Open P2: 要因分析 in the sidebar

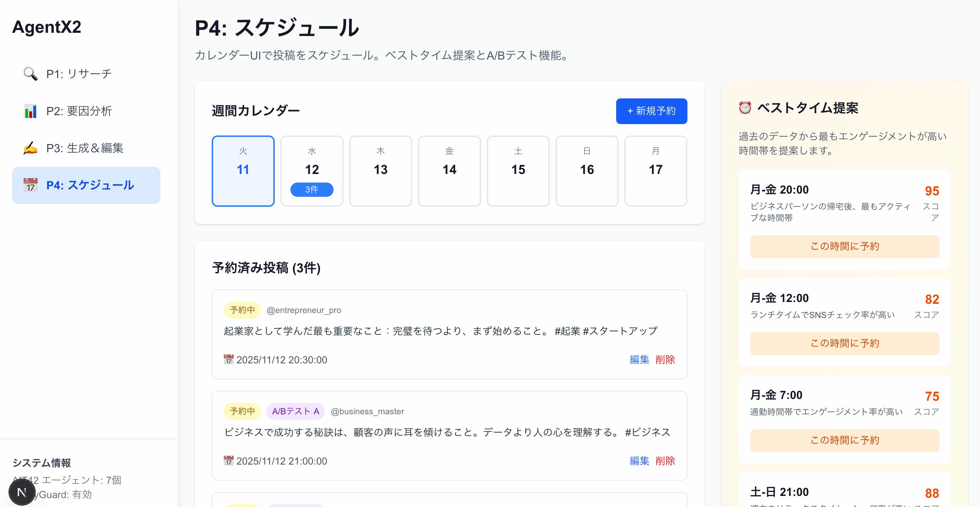(x=79, y=111)
